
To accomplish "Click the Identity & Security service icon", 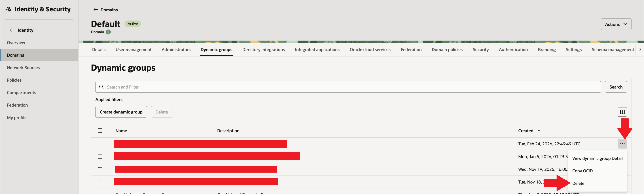I will coord(8,9).
